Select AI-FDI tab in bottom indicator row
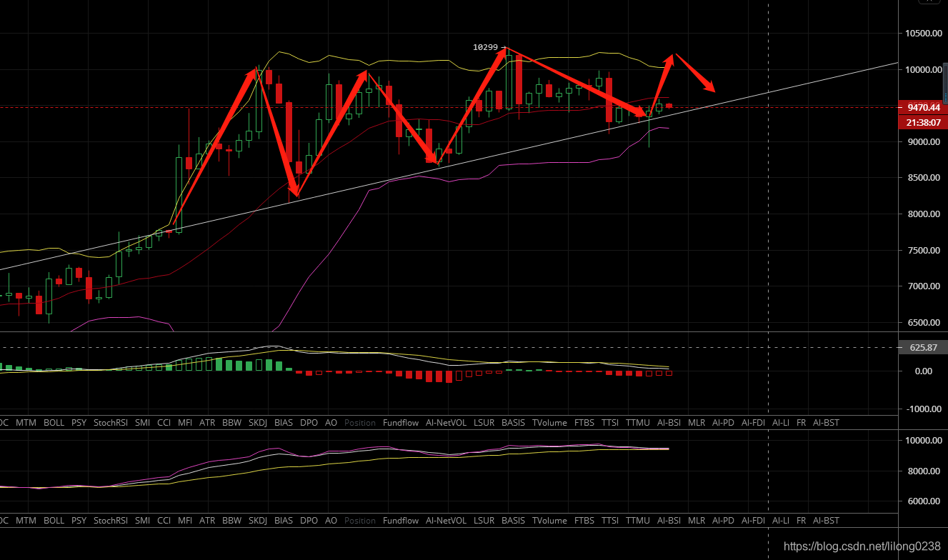The height and width of the screenshot is (560, 948). tap(753, 521)
